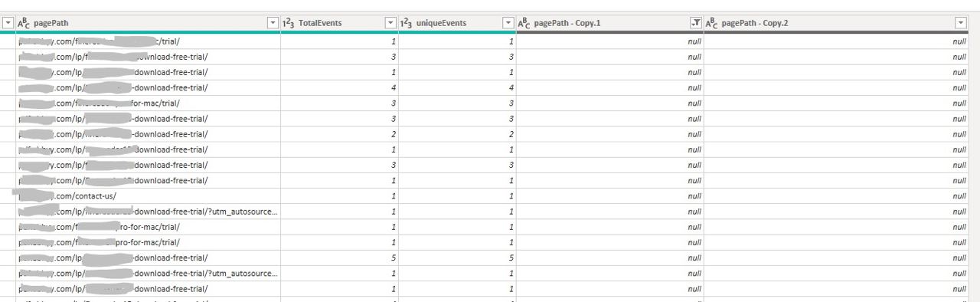Select the TotalEvents column header
The width and height of the screenshot is (980, 302).
point(339,24)
